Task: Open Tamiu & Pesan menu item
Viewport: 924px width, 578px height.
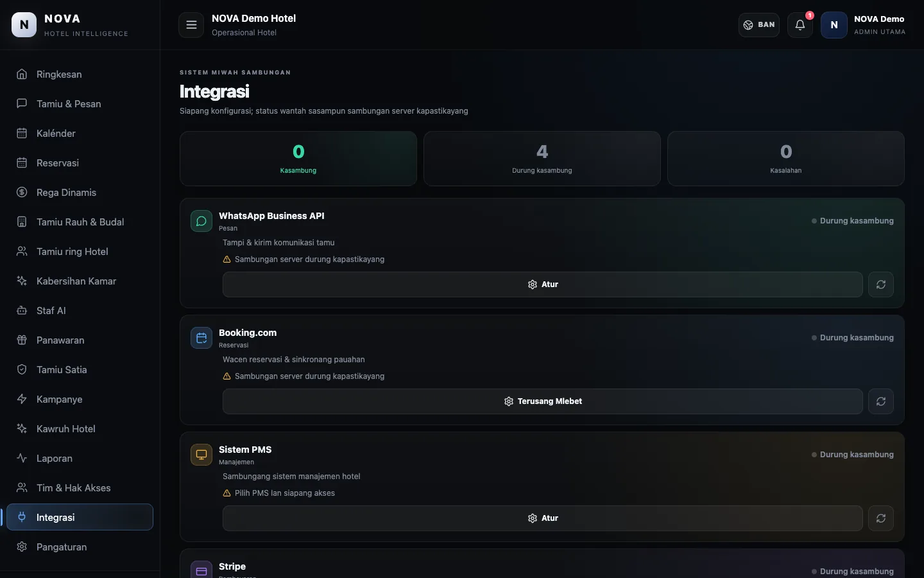Action: [x=80, y=104]
